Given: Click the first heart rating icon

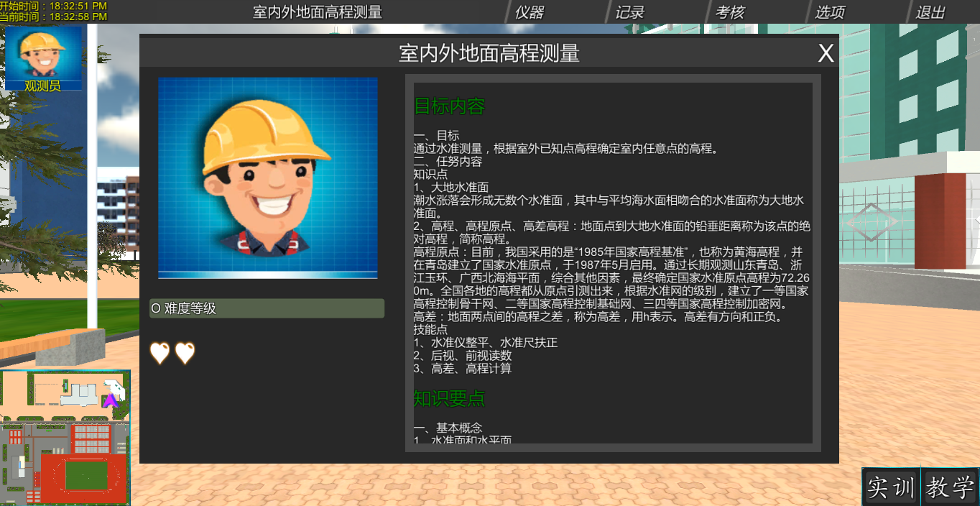Looking at the screenshot, I should (160, 353).
